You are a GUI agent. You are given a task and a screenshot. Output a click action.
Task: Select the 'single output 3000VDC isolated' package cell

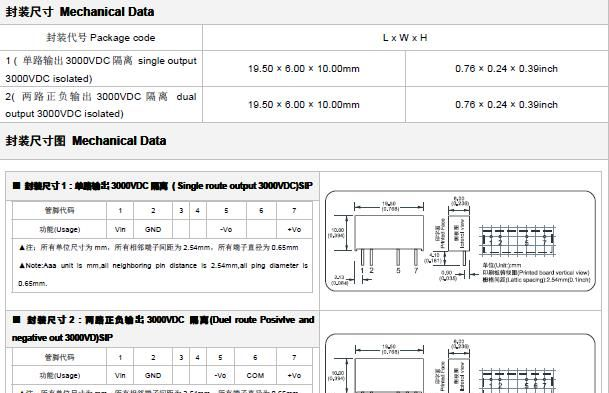point(101,69)
